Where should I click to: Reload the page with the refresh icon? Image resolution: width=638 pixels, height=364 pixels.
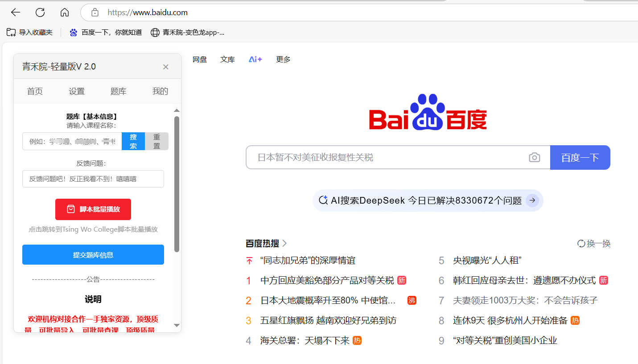pyautogui.click(x=40, y=12)
